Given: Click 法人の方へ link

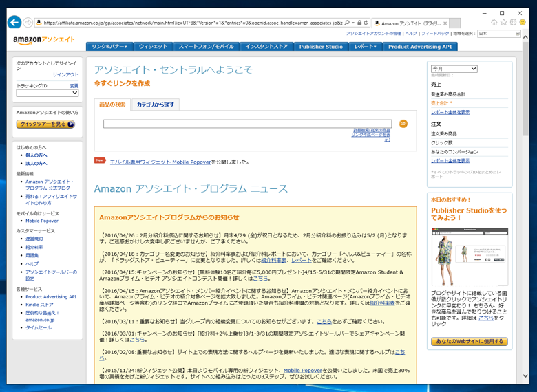Looking at the screenshot, I should (36, 164).
